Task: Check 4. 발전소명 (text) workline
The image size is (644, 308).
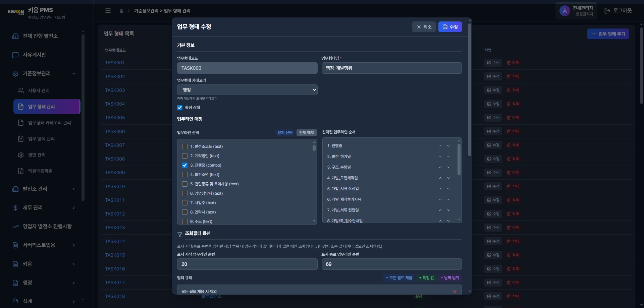Action: (x=185, y=175)
